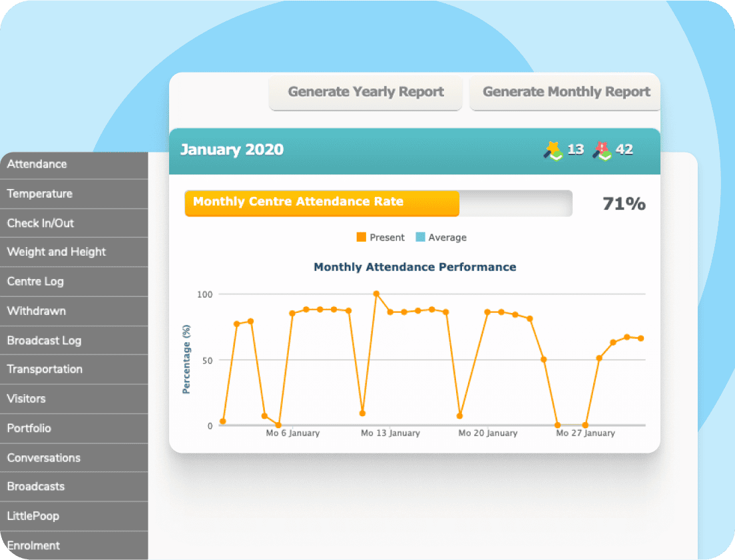The image size is (735, 560).
Task: Click Generate Monthly Report
Action: pos(565,92)
